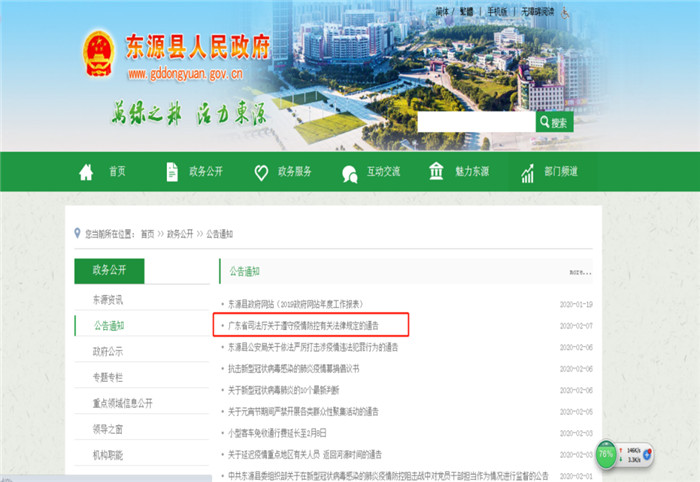Viewport: 700px width, 482px height.
Task: Click the chart icon beside 部门频道
Action: (527, 173)
